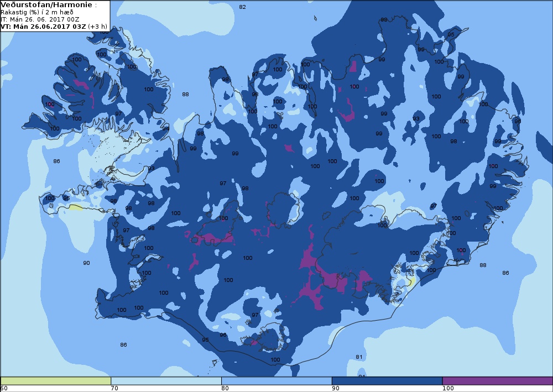Click the 'Veðurstofan/Harmonie' title text
553x392 pixels.
(46, 5)
